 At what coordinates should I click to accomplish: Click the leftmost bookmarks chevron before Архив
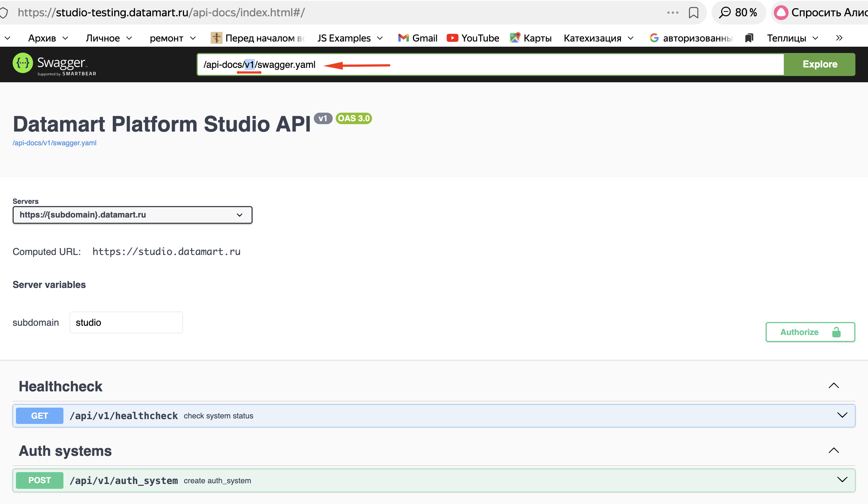pyautogui.click(x=7, y=38)
